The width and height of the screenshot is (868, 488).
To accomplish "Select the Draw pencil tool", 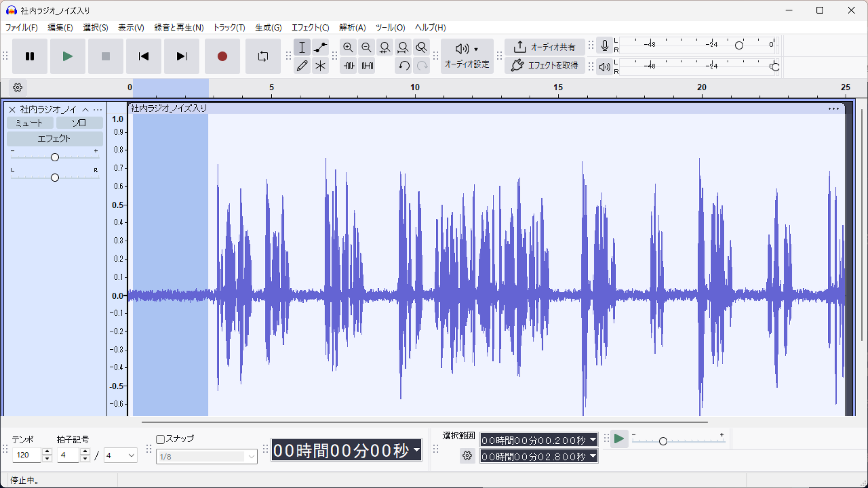I will [302, 66].
